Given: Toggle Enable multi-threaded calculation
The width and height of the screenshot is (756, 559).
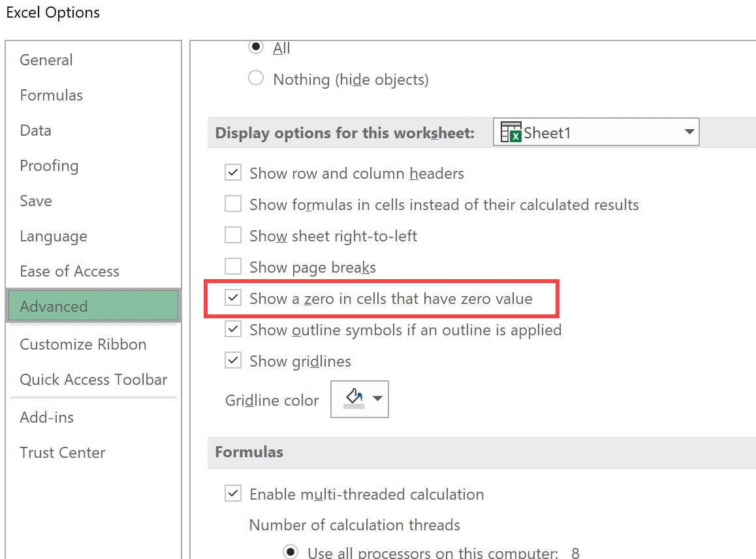Looking at the screenshot, I should 233,494.
